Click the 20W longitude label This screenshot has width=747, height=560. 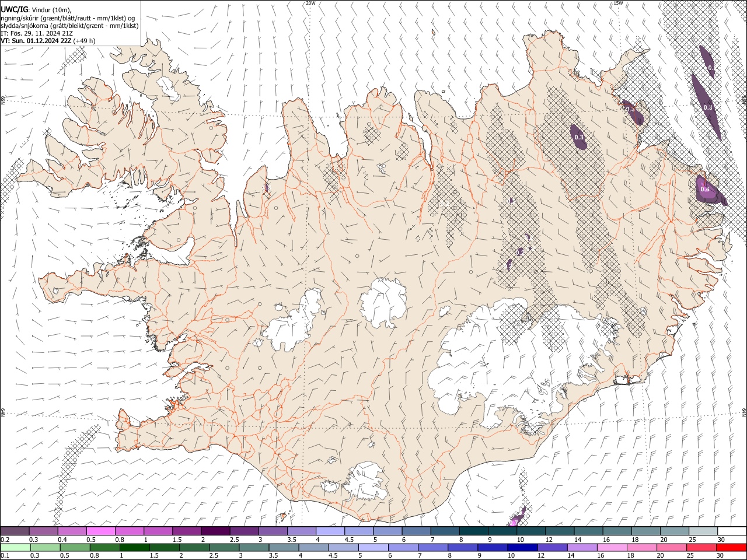click(310, 3)
